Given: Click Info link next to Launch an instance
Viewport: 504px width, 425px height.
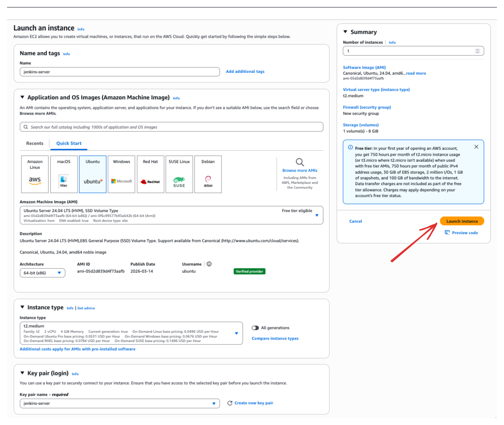Looking at the screenshot, I should point(81,30).
